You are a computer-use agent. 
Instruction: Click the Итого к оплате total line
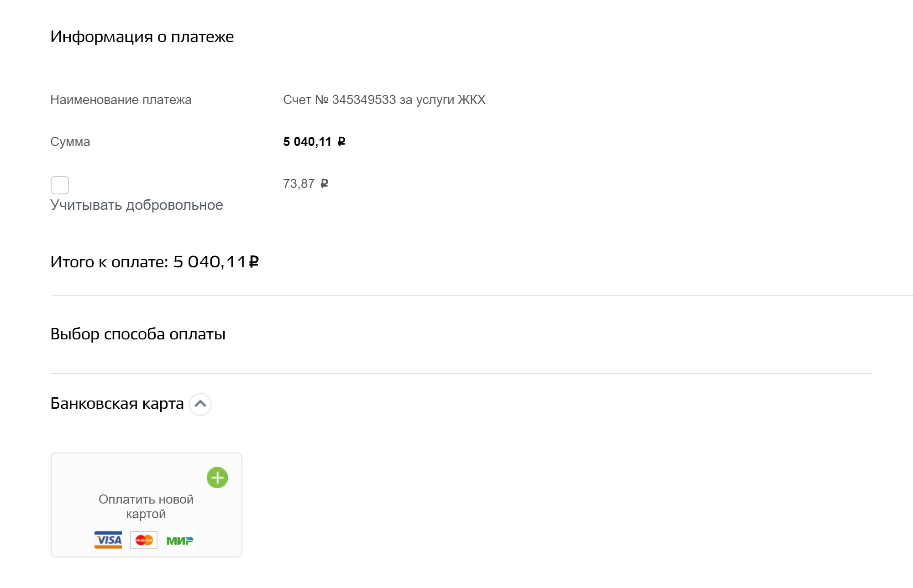pyautogui.click(x=155, y=262)
